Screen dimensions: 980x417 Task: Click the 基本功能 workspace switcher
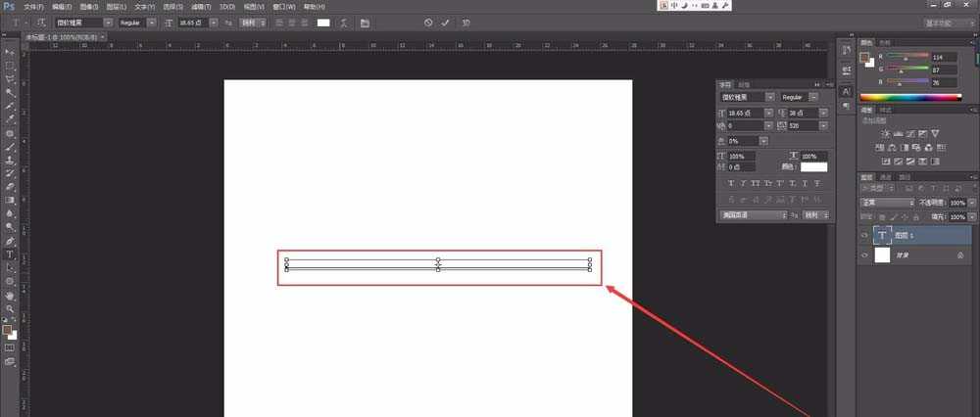tap(947, 22)
